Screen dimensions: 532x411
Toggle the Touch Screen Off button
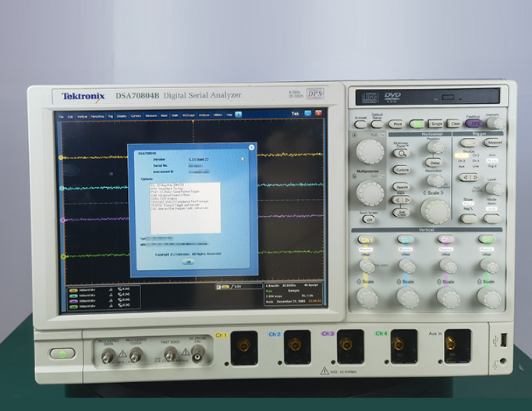pyautogui.click(x=369, y=220)
